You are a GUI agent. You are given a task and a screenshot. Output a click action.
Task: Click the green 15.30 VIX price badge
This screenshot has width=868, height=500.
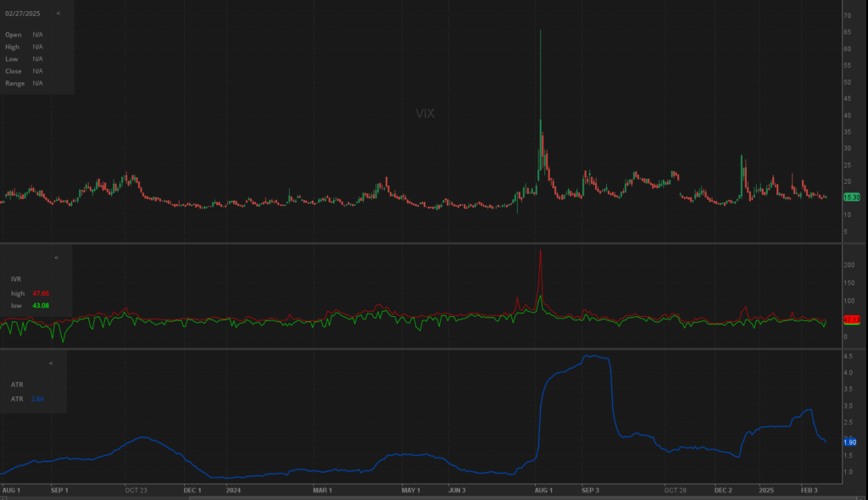(851, 197)
